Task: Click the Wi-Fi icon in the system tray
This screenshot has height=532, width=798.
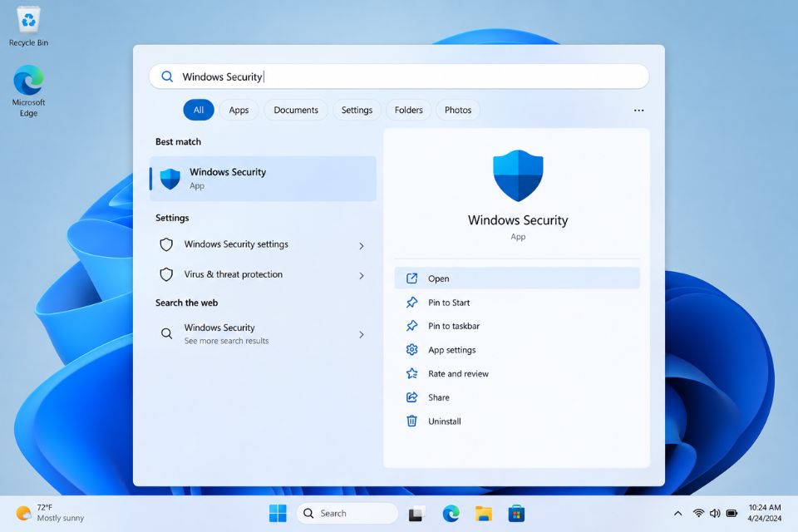Action: [x=698, y=513]
